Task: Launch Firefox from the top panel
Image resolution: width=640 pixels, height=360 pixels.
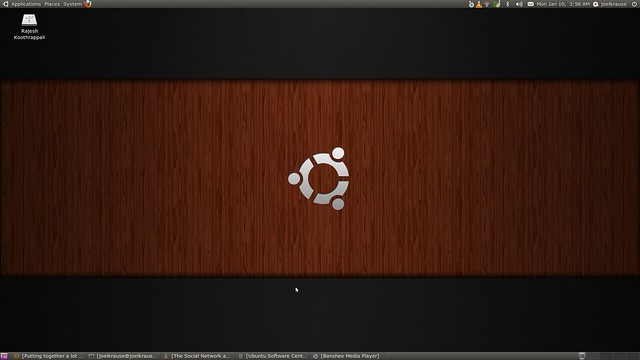Action: tap(88, 4)
